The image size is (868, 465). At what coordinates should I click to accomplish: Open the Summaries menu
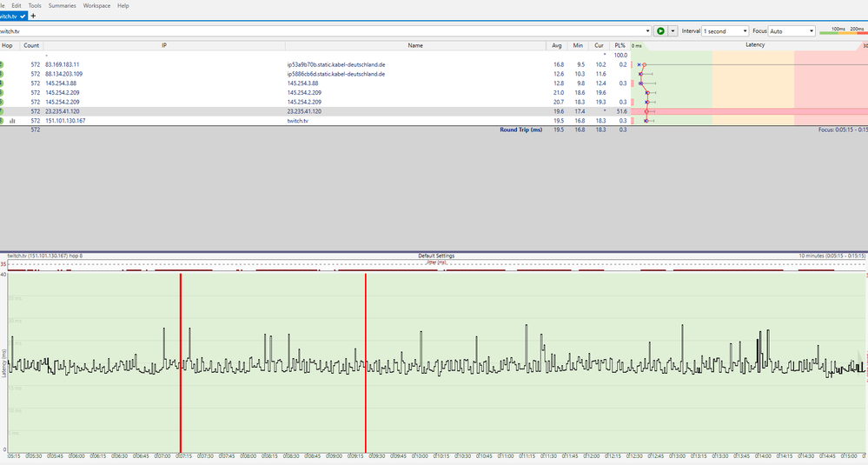coord(62,5)
